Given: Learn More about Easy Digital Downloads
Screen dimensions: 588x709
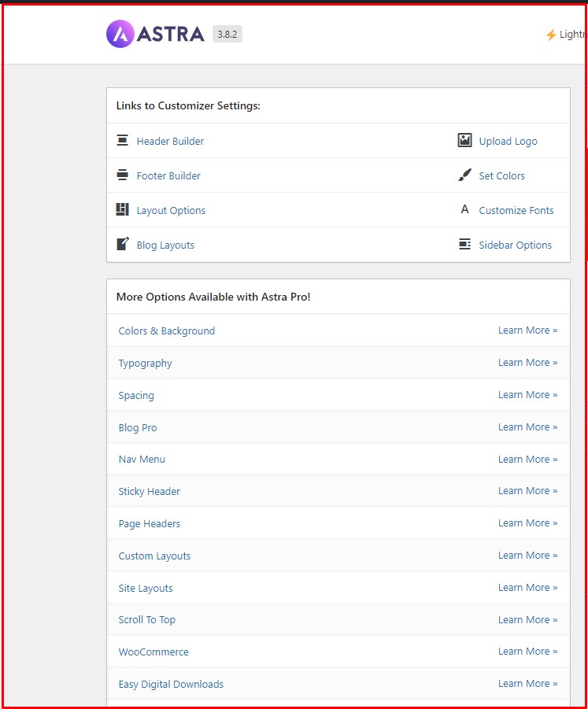Looking at the screenshot, I should [x=528, y=684].
